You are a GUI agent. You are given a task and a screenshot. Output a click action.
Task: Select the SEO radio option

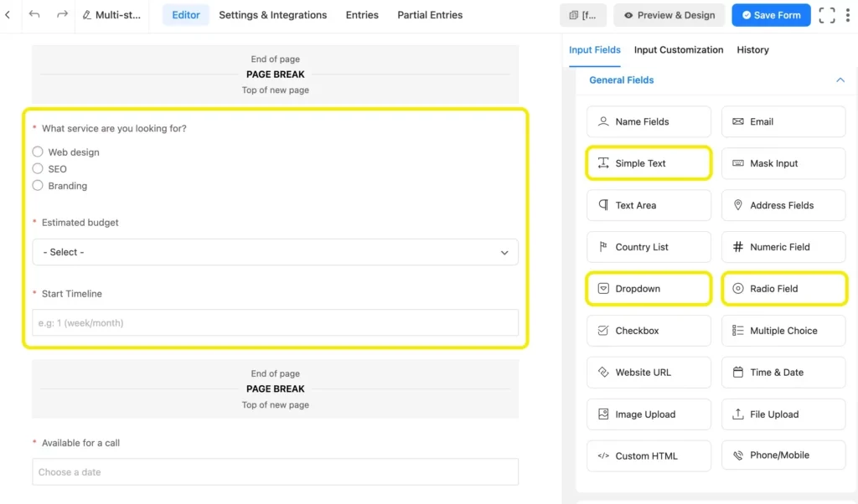pyautogui.click(x=38, y=169)
